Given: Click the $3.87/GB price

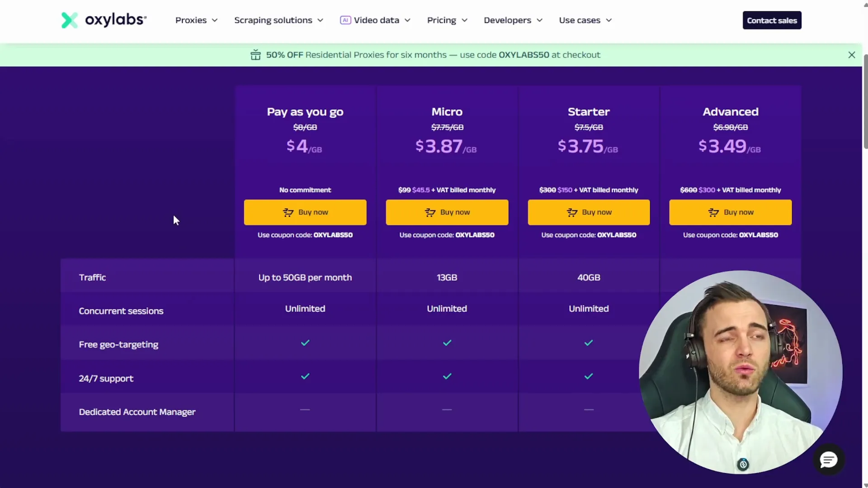Looking at the screenshot, I should [x=446, y=146].
